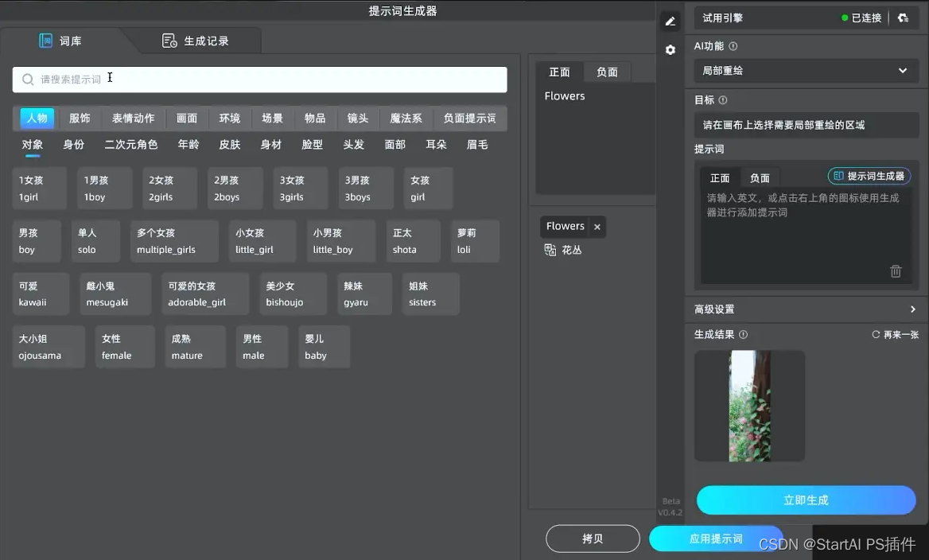Switch to the 生成记录 tab
The image size is (929, 560).
coord(196,41)
